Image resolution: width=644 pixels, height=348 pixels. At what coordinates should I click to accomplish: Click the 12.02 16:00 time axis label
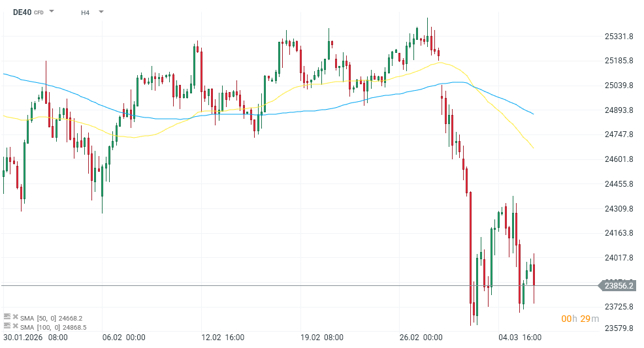(x=223, y=338)
